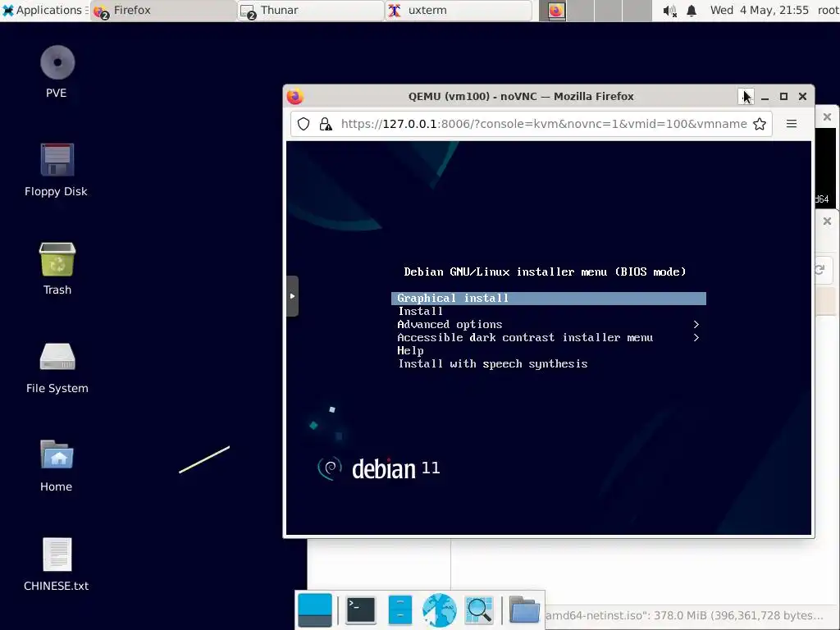Screen dimensions: 840x630
Task: Minimize the QEMU noVNC Firefox window
Action: [765, 97]
